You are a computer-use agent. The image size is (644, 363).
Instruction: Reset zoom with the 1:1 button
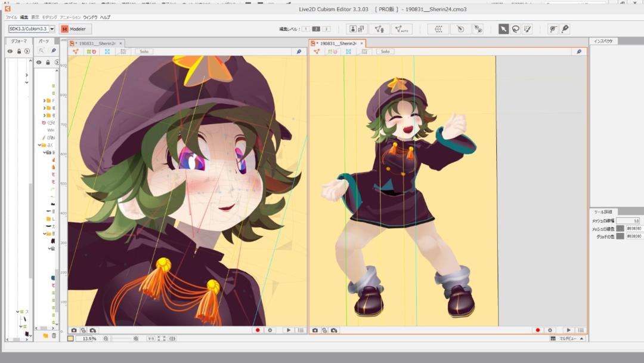coord(151,339)
